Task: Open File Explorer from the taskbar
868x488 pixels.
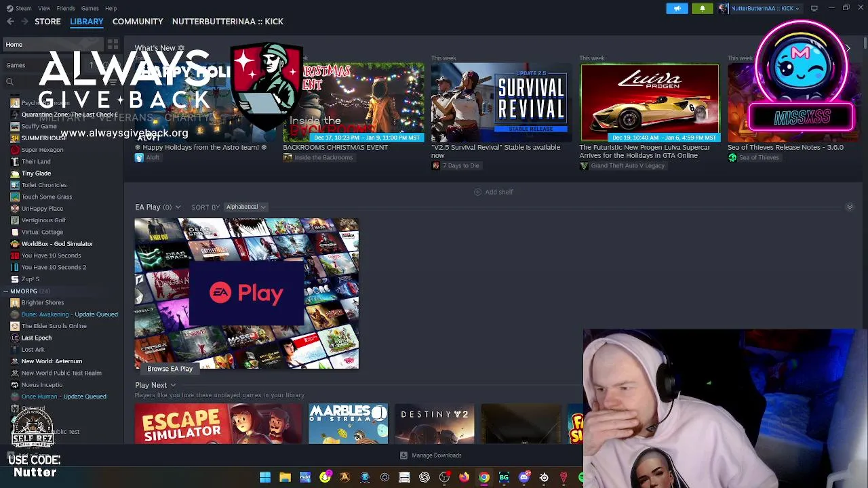Action: coord(285,477)
